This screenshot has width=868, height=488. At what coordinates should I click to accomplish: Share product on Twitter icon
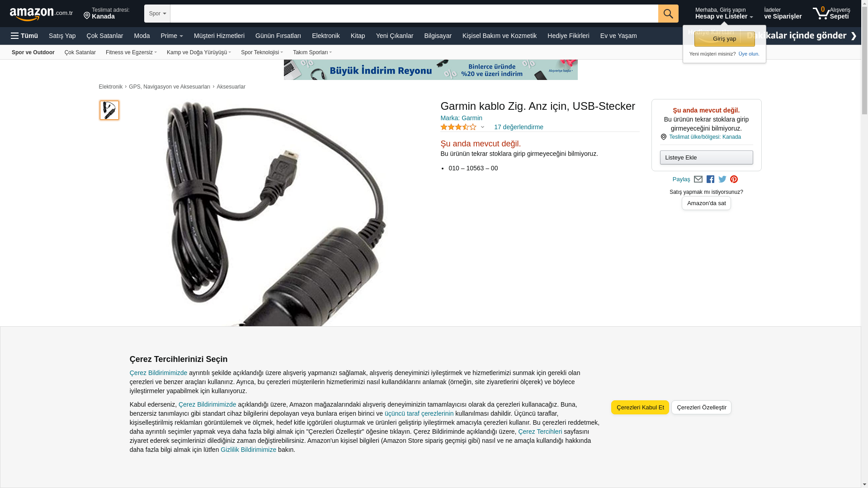(722, 179)
